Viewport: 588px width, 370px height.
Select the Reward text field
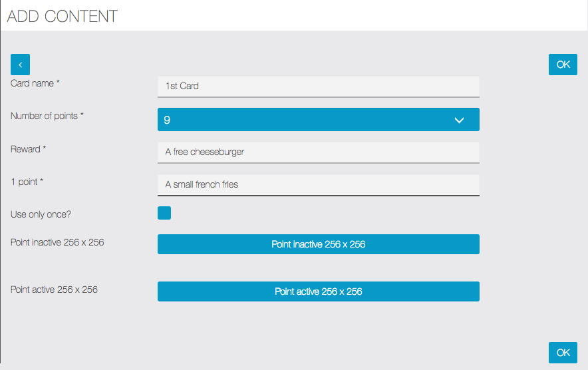coord(319,152)
